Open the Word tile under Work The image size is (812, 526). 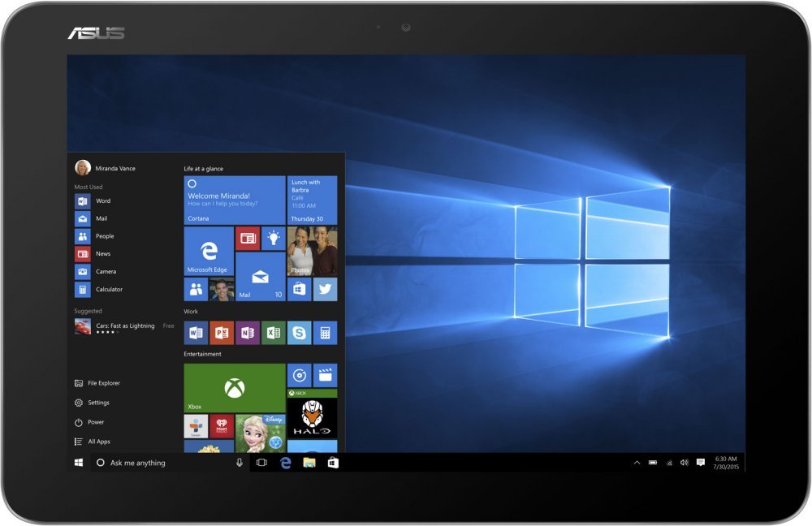click(x=196, y=333)
